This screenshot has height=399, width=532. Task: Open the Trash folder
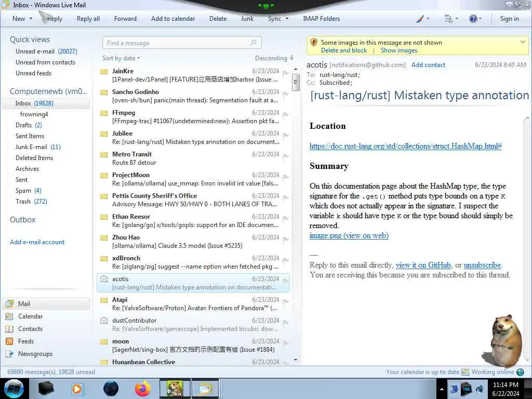pos(31,201)
